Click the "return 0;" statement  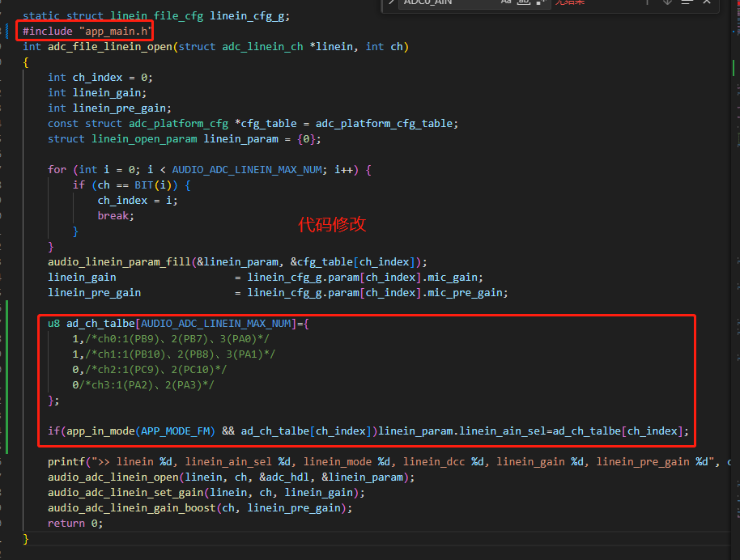click(x=75, y=524)
